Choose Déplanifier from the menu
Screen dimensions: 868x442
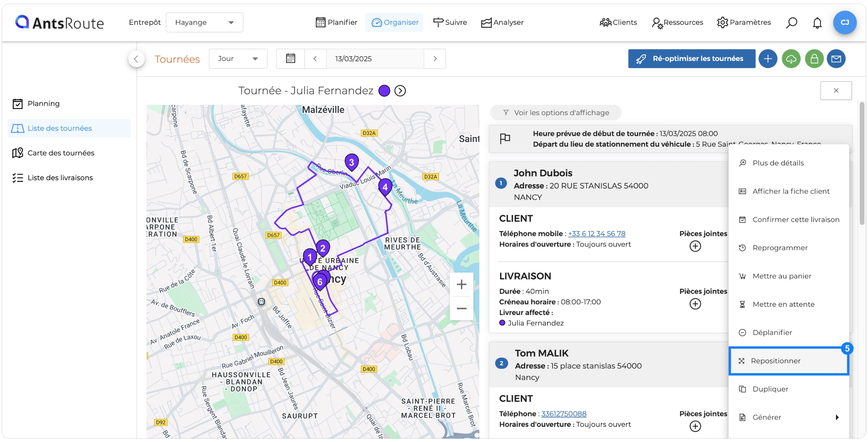click(x=789, y=332)
